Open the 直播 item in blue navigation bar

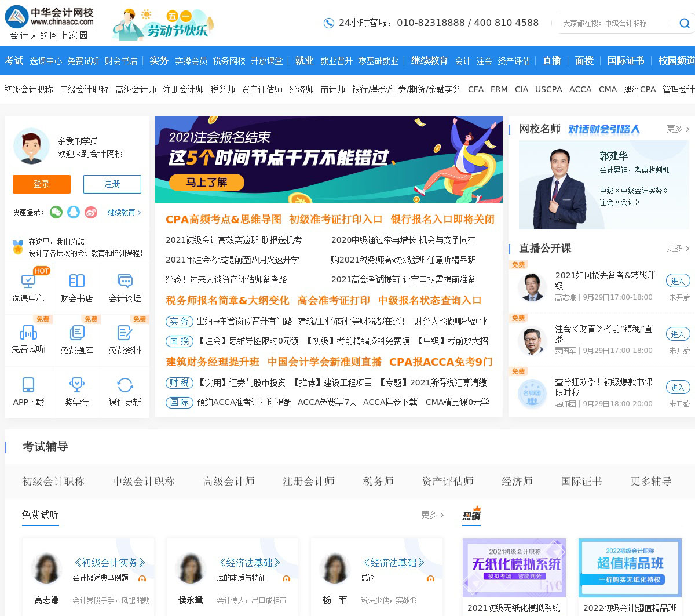tap(551, 60)
